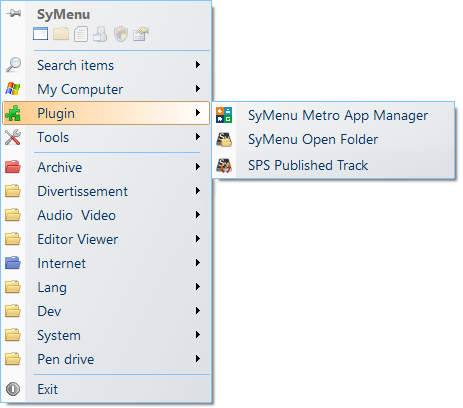The image size is (463, 408).
Task: Click the SyMenu Metro App Manager tiles icon
Action: pos(224,115)
